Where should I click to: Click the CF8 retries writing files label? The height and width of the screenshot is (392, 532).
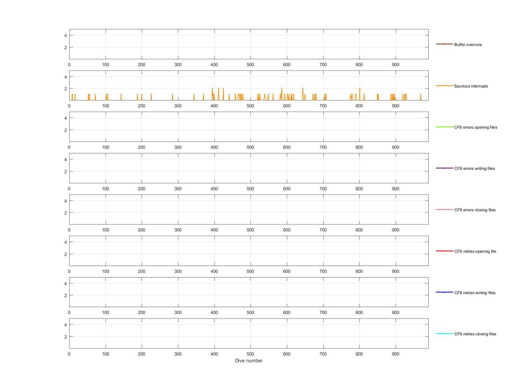[x=475, y=293]
